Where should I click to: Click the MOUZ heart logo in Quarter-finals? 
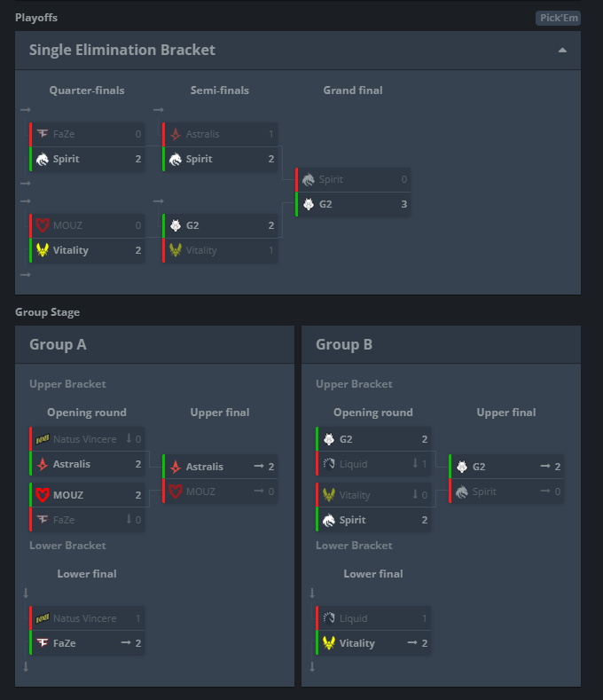pos(43,225)
